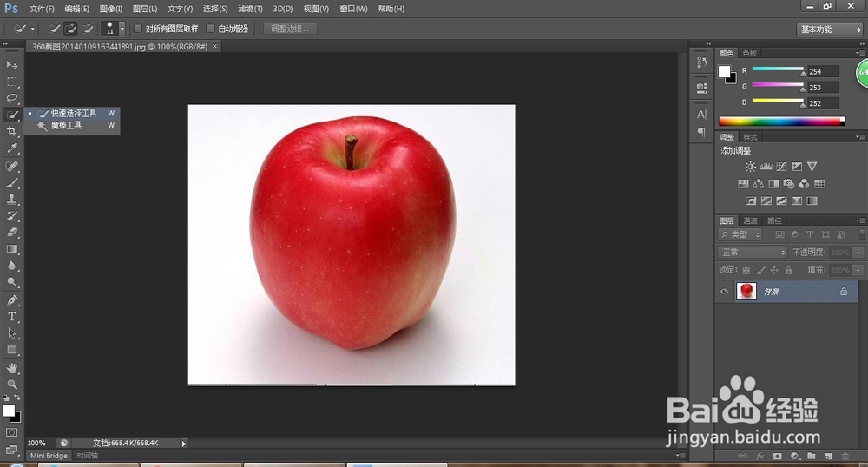Viewport: 868px width, 467px height.
Task: Click Add to Selection mode icon
Action: click(70, 29)
